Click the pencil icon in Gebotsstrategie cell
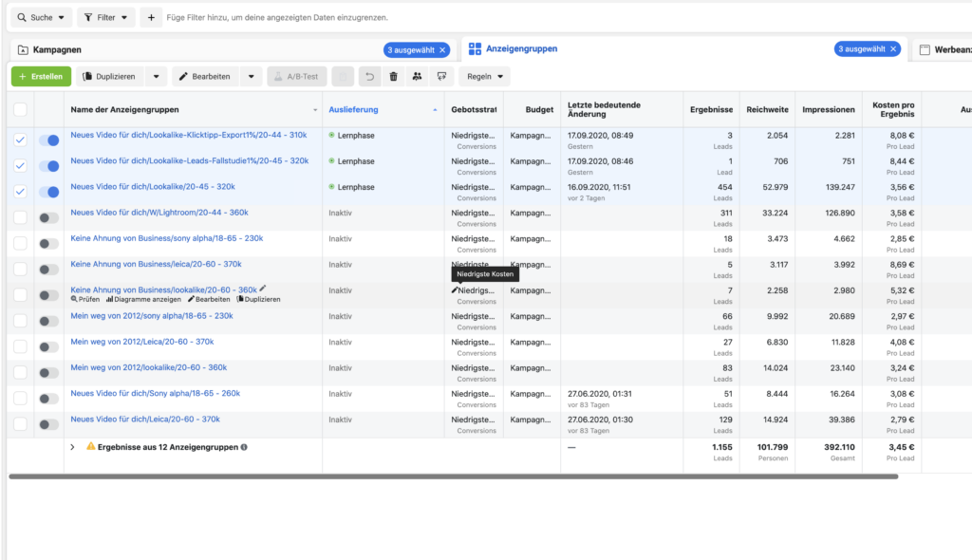The height and width of the screenshot is (560, 972). [x=455, y=290]
